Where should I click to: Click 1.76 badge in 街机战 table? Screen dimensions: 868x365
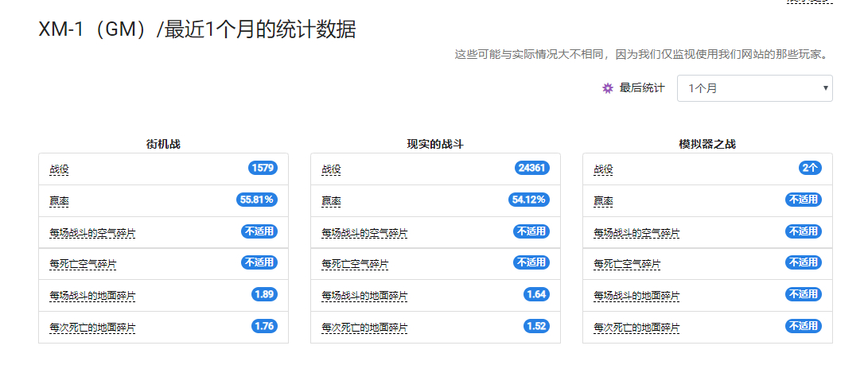click(x=265, y=326)
